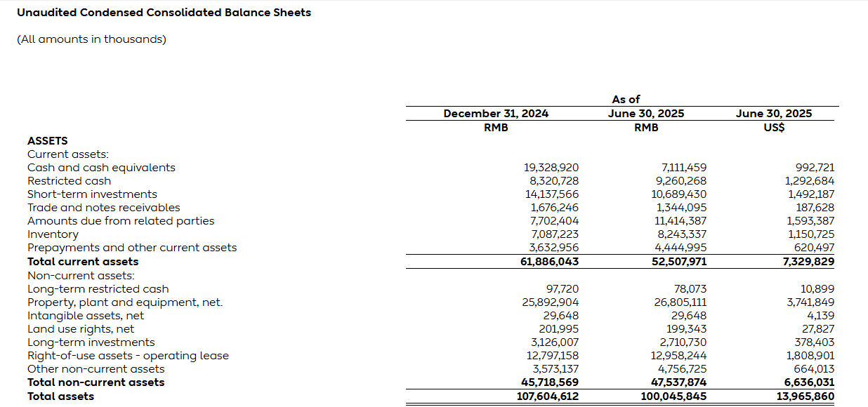Click Property, plant and equipment value 26,805,111
The height and width of the screenshot is (407, 868).
point(678,302)
